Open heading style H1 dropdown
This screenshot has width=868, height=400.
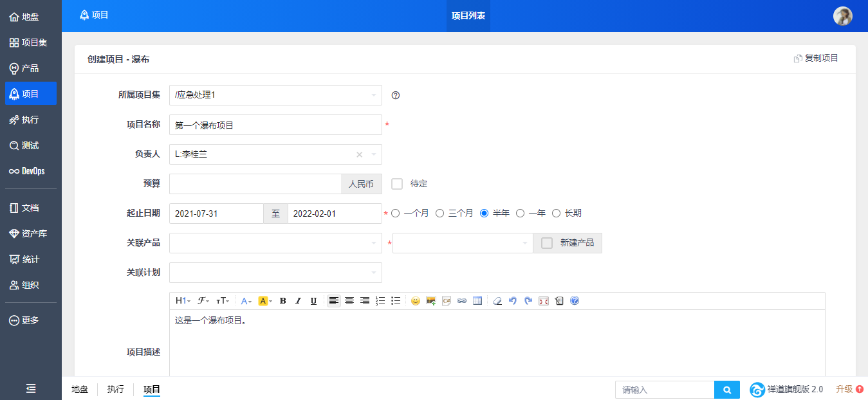pyautogui.click(x=183, y=300)
